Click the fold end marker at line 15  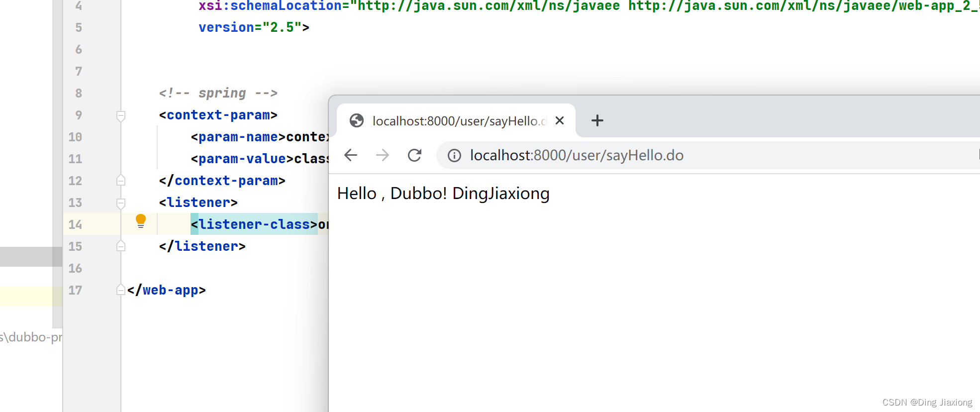121,246
